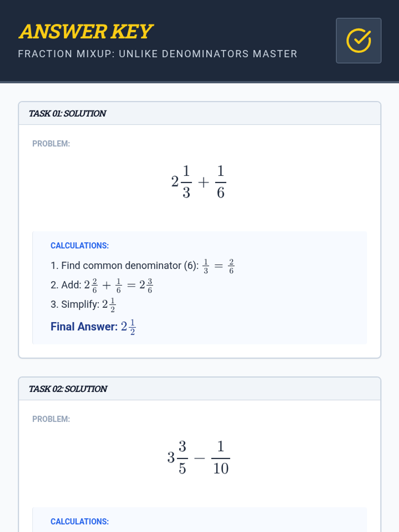This screenshot has height=532, width=399.
Task: Click the minus sign in the Task 02 problem
Action: [x=199, y=458]
